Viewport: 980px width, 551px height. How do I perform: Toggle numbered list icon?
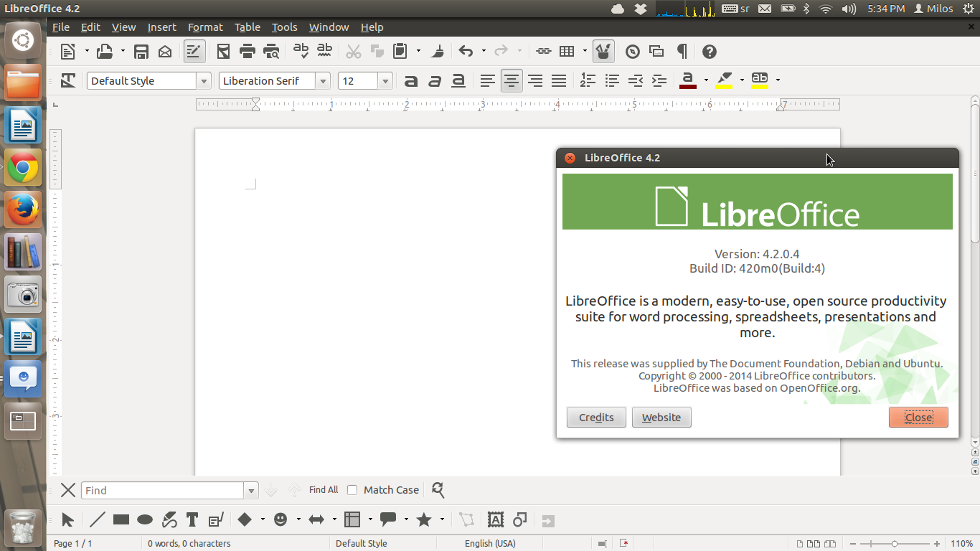(x=588, y=80)
